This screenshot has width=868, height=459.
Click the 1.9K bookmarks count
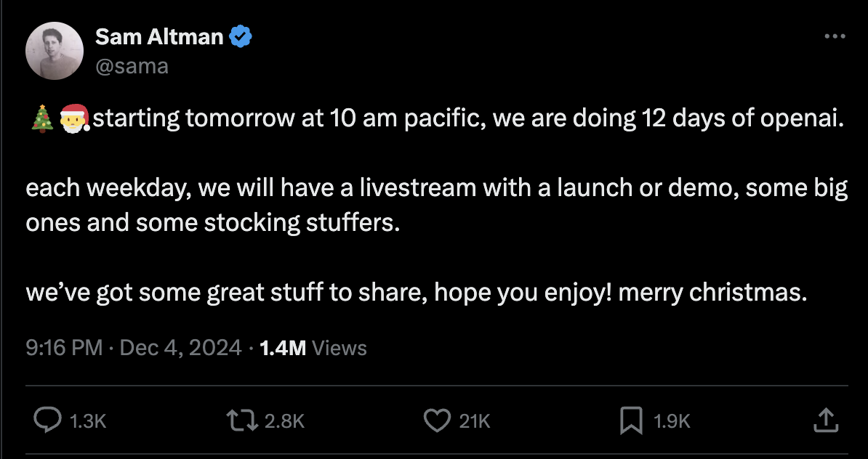pyautogui.click(x=670, y=421)
